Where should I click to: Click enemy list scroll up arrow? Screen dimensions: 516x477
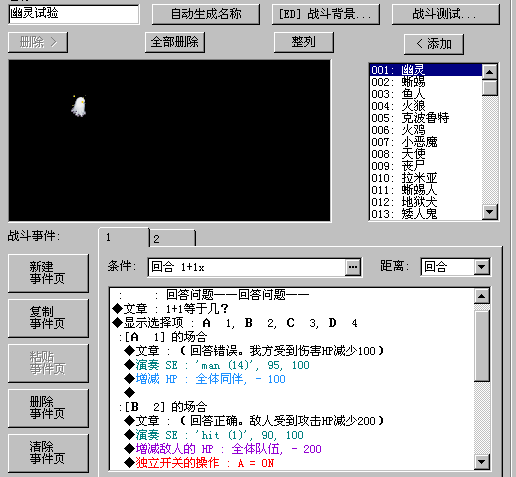point(490,72)
